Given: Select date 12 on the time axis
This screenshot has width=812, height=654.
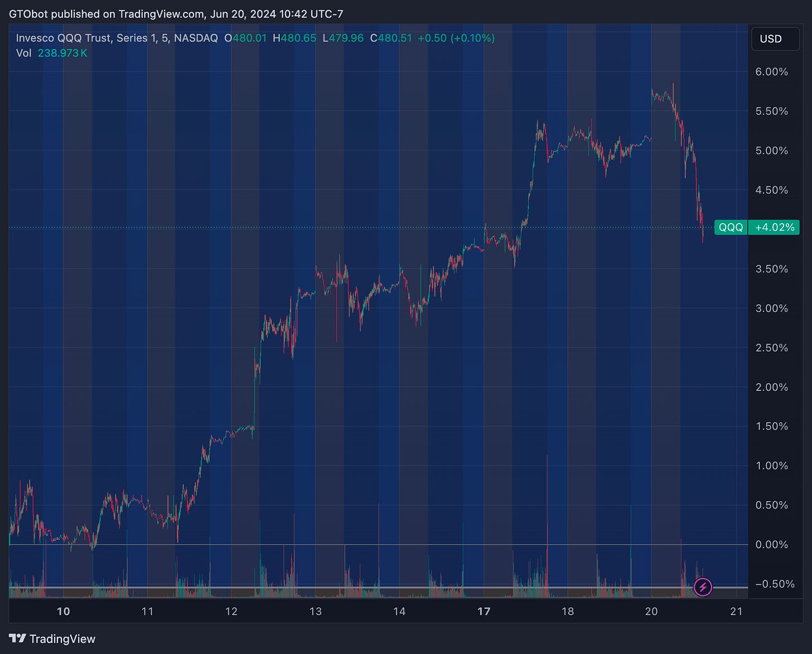Looking at the screenshot, I should (x=231, y=612).
